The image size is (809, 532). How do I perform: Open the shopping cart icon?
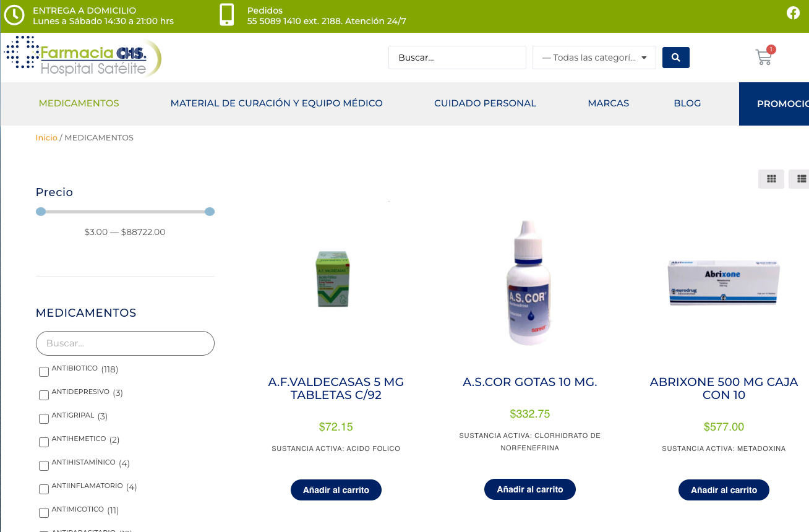click(x=764, y=58)
